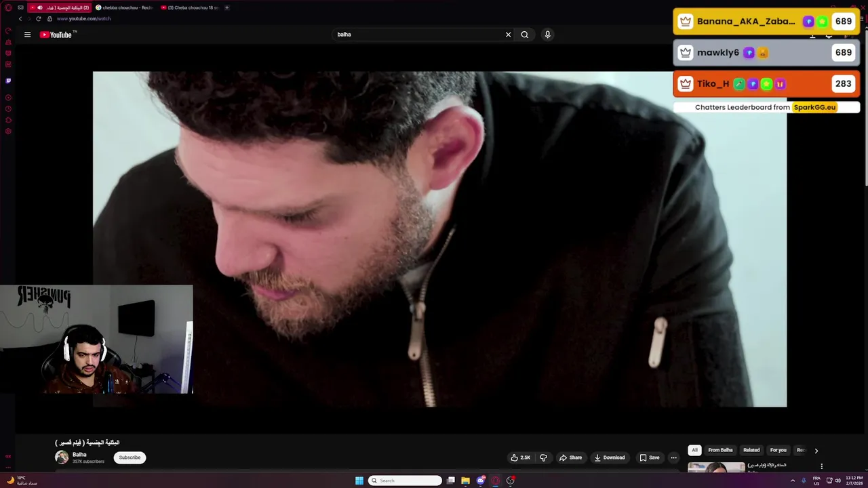The width and height of the screenshot is (868, 488).
Task: Start voice search with the microphone
Action: [x=547, y=35]
